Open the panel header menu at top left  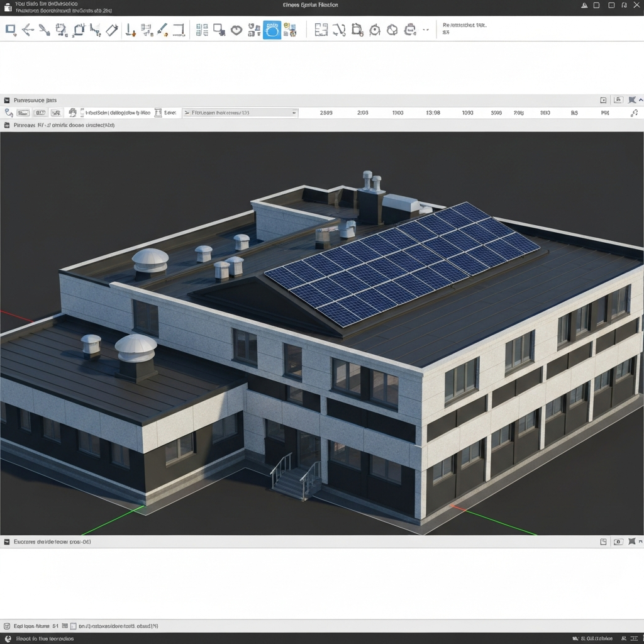(6, 99)
